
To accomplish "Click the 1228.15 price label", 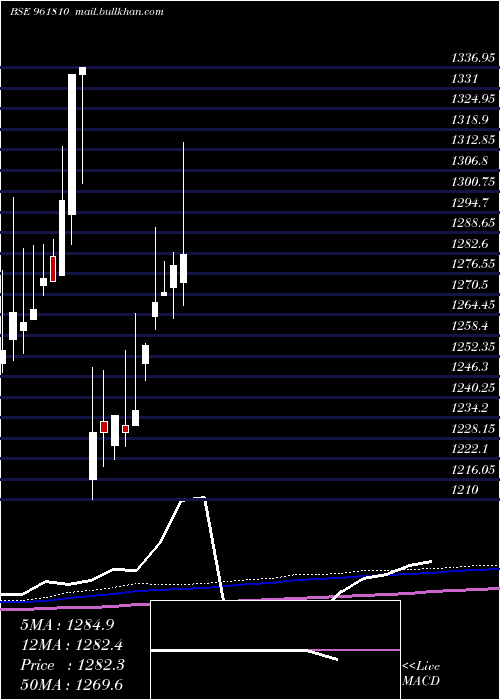I will point(474,429).
